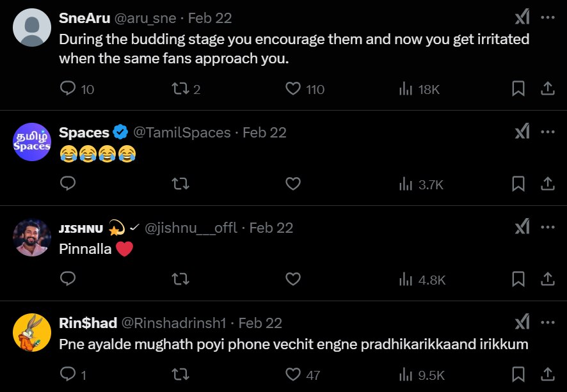Viewport: 567px width, 392px height.
Task: Open Rin$had's Bugs Bunny profile picture
Action: (32, 332)
